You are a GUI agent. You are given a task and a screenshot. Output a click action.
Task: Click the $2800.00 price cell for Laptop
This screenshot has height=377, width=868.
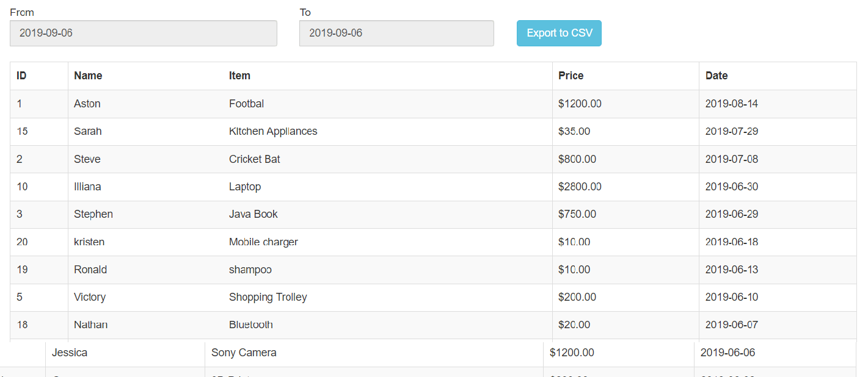point(579,187)
